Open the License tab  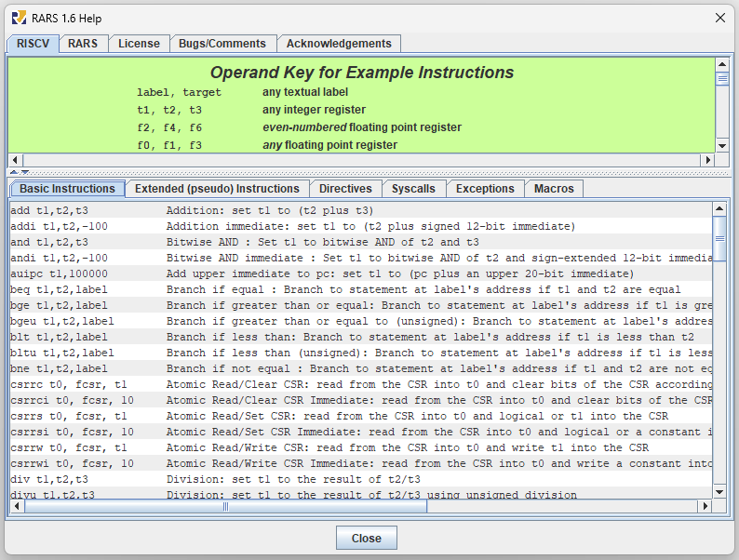tap(139, 44)
